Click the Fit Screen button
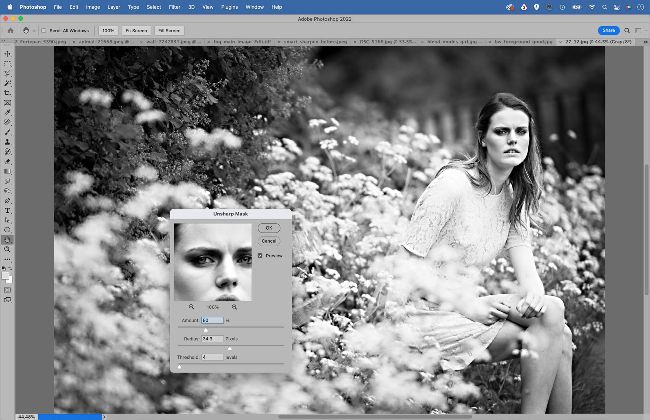The height and width of the screenshot is (420, 650). pyautogui.click(x=137, y=30)
